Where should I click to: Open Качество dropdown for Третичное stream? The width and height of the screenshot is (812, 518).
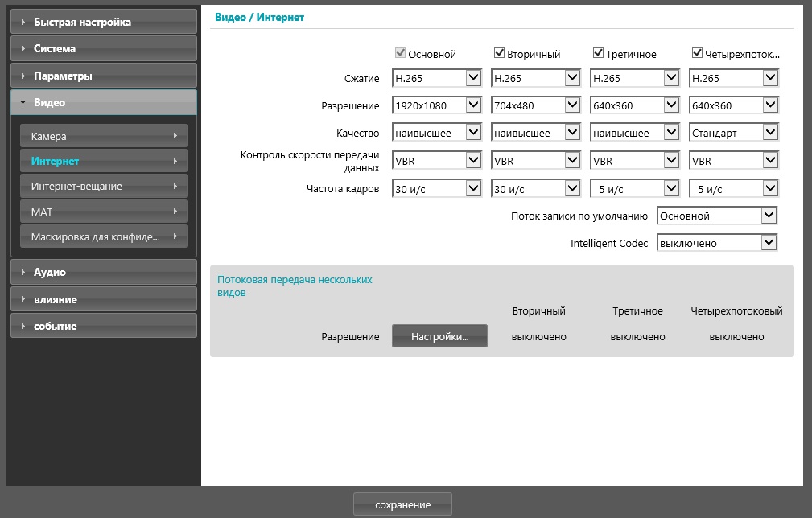pos(635,133)
